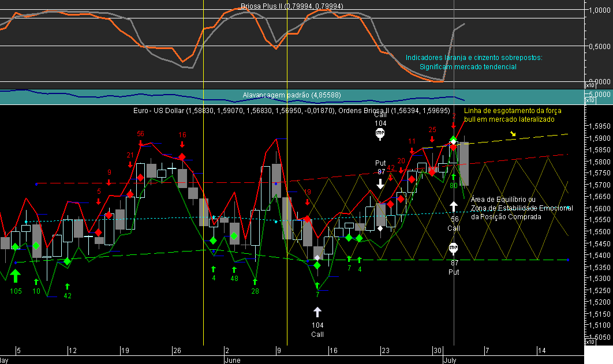This screenshot has height=364, width=613.
Task: Click 'Call' text under white 56
Action: pyautogui.click(x=454, y=228)
